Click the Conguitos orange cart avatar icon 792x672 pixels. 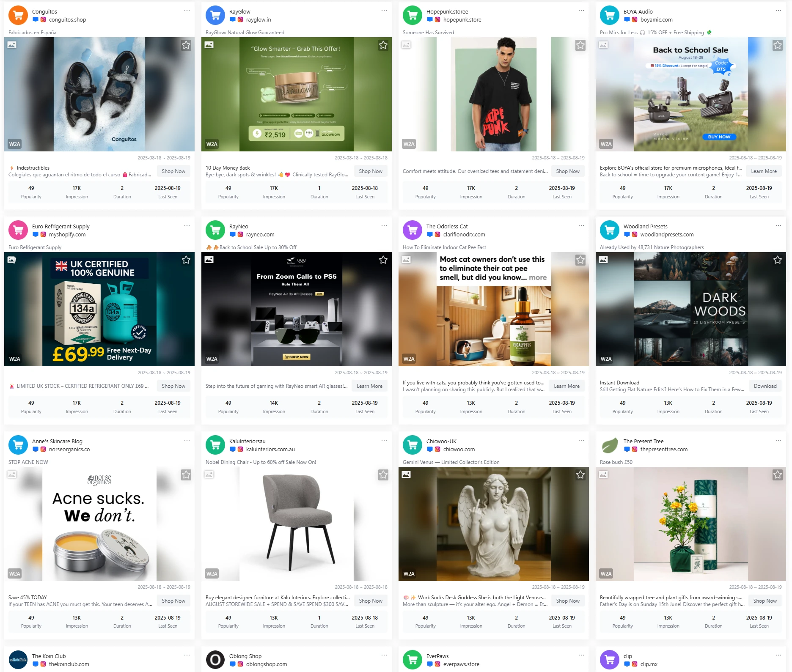tap(18, 16)
